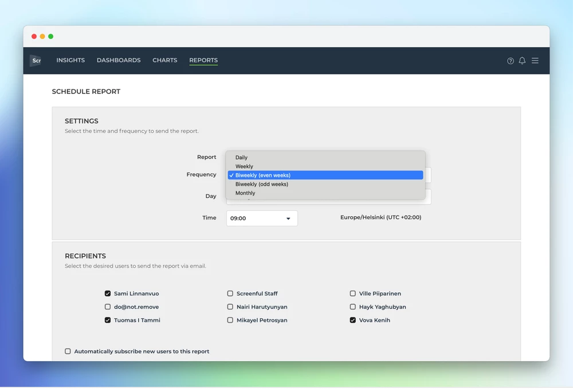
Task: Click the SETTINGS section heading
Action: pyautogui.click(x=81, y=121)
